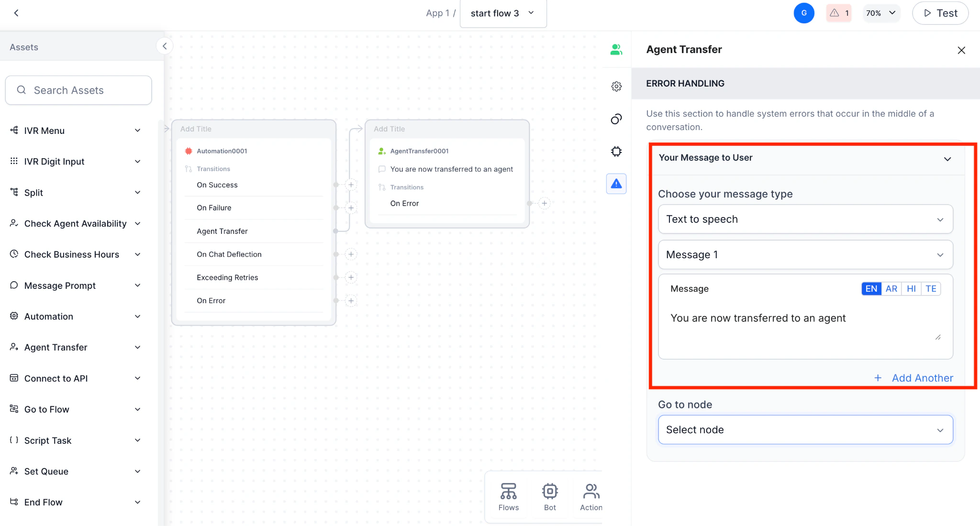Open the settings gear side tab
This screenshot has height=526, width=980.
coord(616,87)
